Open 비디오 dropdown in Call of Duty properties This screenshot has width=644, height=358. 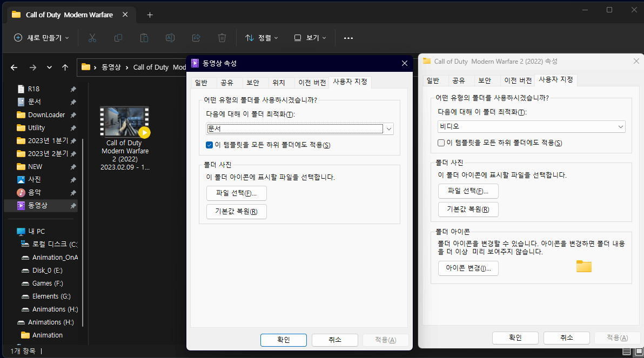(532, 126)
